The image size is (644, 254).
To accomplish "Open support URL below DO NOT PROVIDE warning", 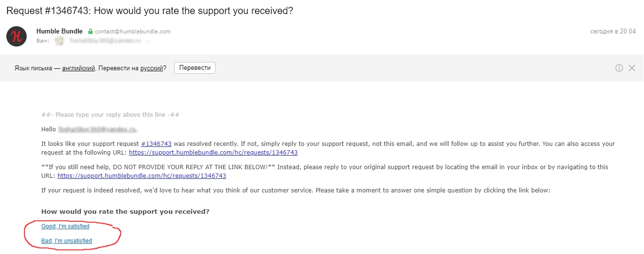I will (142, 175).
